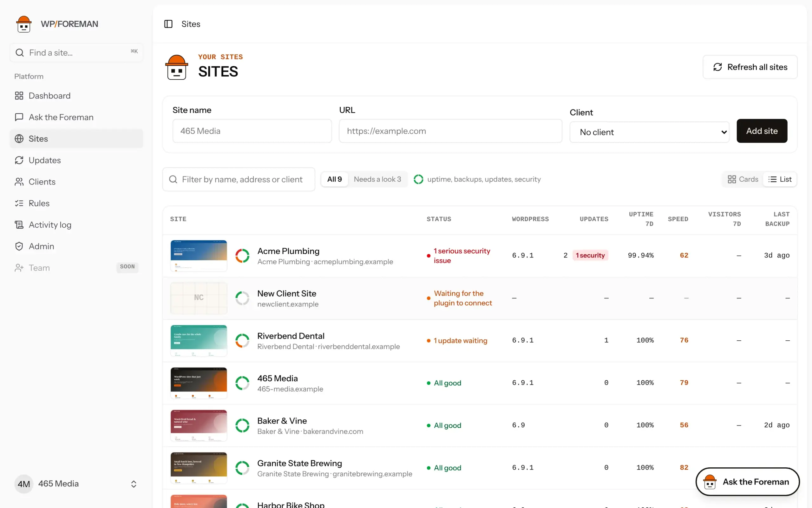Open the Client dropdown
The height and width of the screenshot is (508, 812).
point(649,132)
